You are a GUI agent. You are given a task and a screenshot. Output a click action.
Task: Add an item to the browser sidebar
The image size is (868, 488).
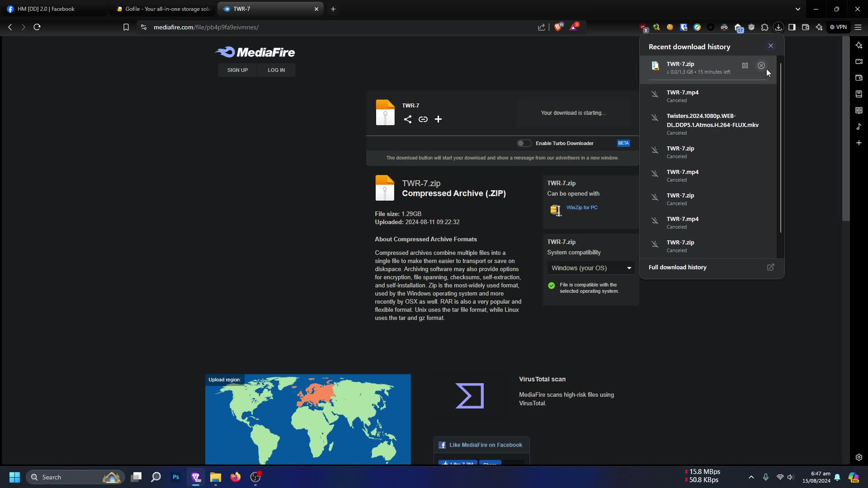click(x=859, y=143)
